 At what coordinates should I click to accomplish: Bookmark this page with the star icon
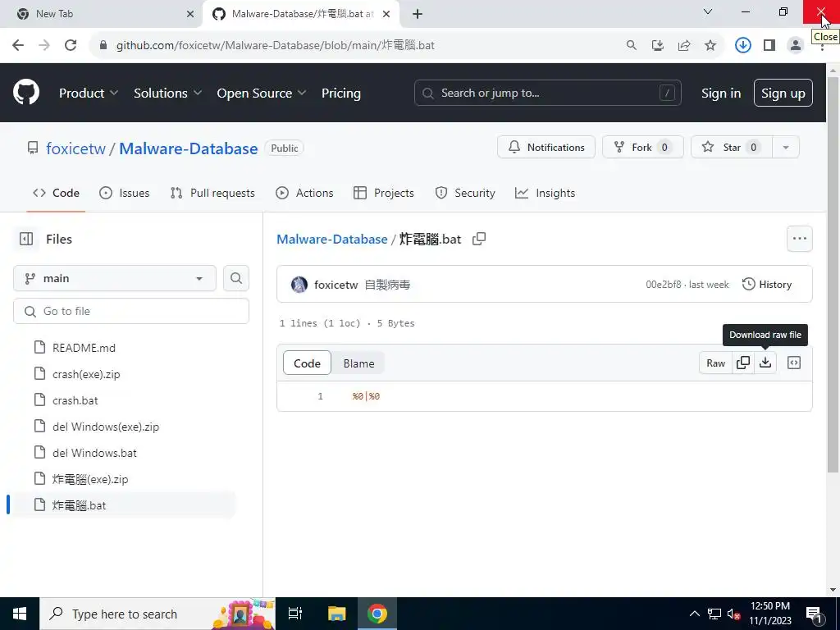710,46
